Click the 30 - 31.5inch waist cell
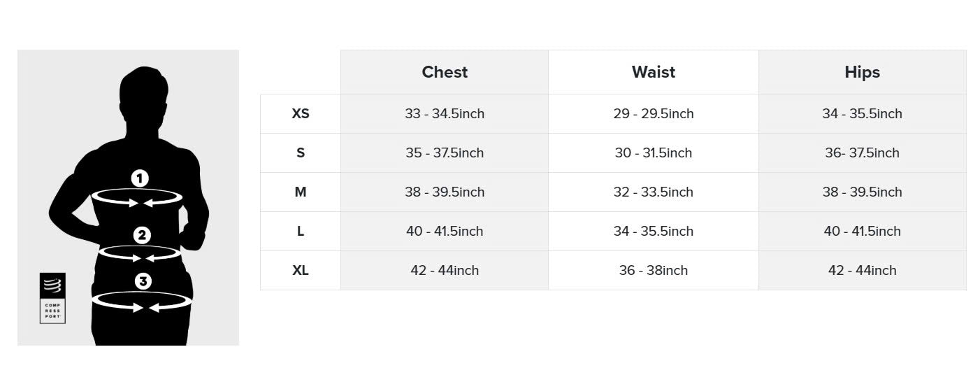Viewport: 980px width, 368px height. tap(654, 153)
